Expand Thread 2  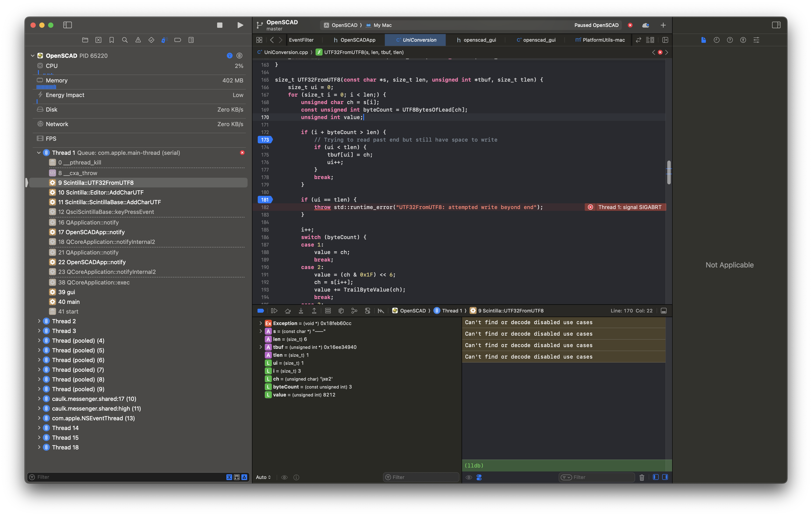coord(39,321)
